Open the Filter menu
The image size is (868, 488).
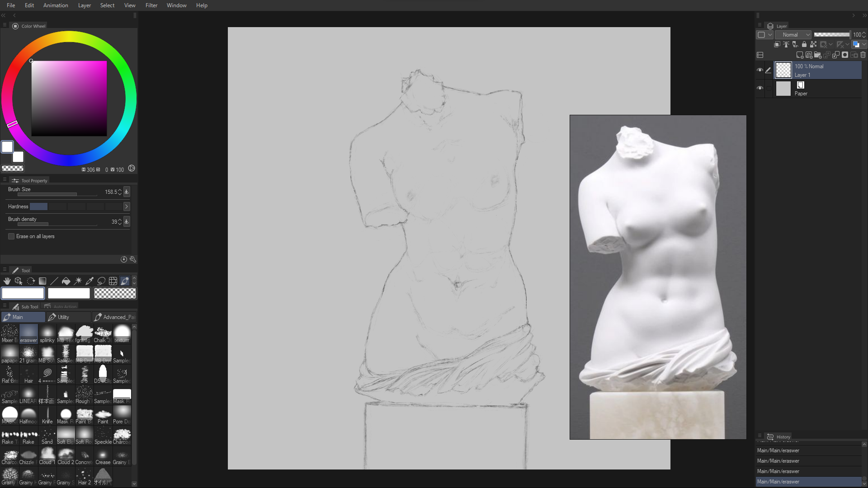click(151, 5)
